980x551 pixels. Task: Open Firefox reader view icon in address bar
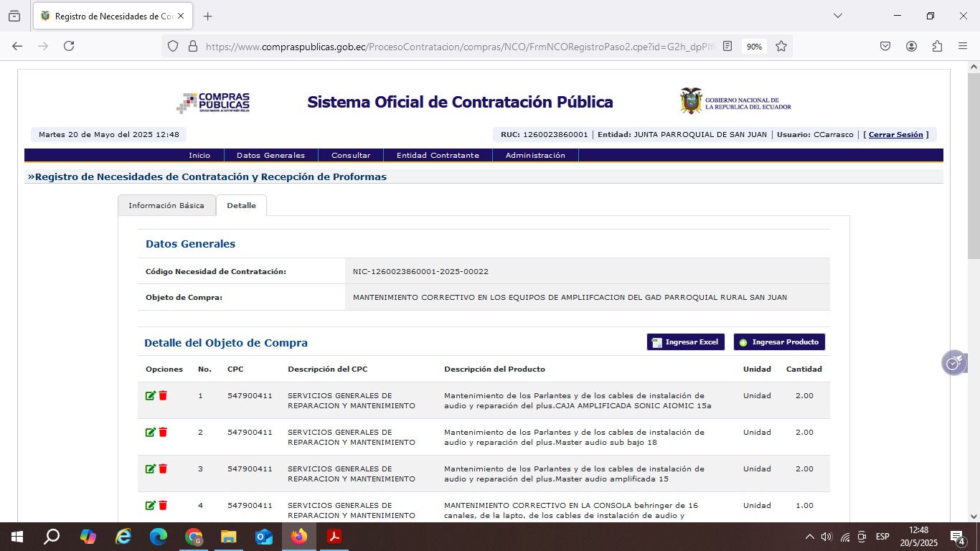(727, 46)
